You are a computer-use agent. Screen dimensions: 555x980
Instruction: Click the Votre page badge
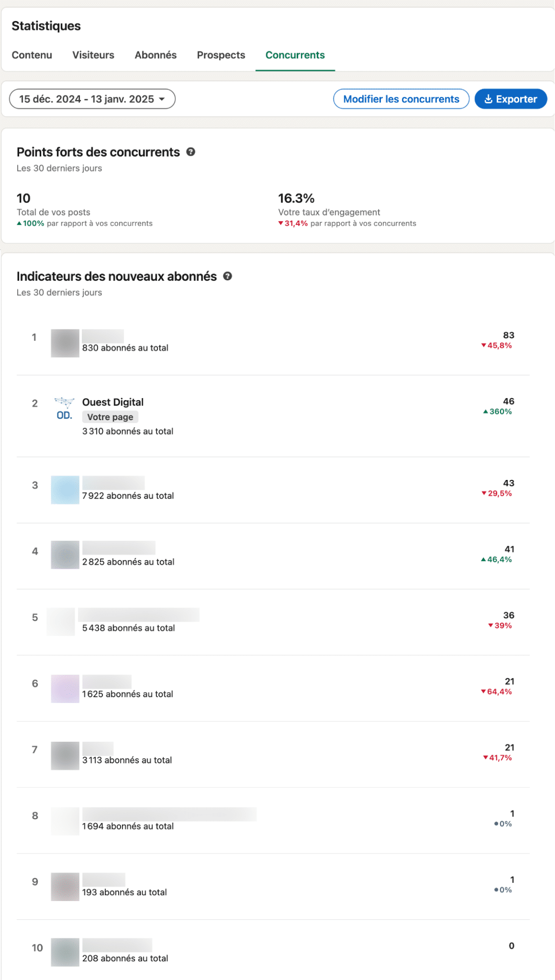tap(110, 417)
